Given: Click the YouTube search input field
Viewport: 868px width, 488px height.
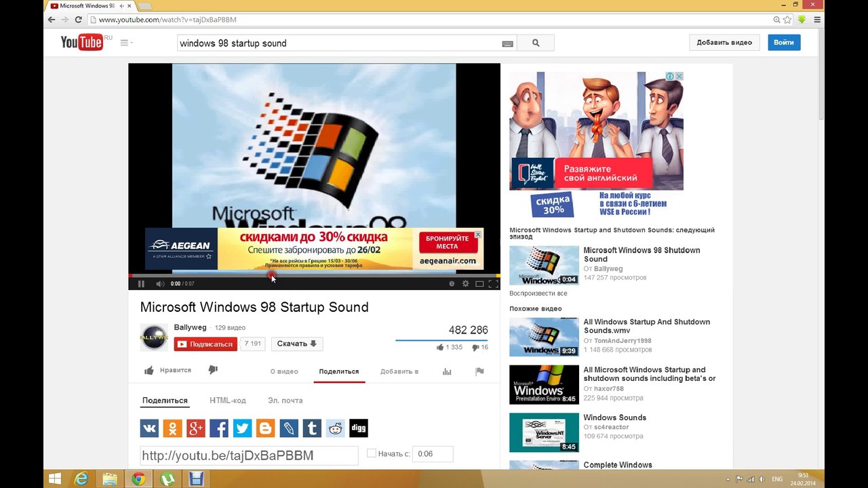Looking at the screenshot, I should [338, 43].
